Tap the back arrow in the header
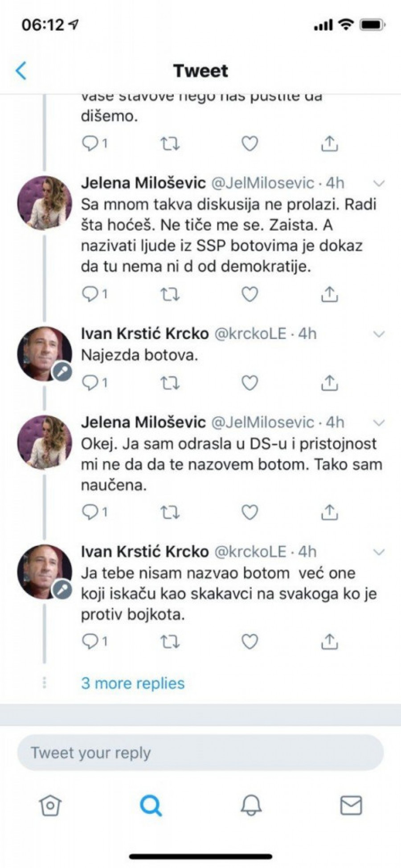Image resolution: width=401 pixels, height=868 pixels. point(21,71)
